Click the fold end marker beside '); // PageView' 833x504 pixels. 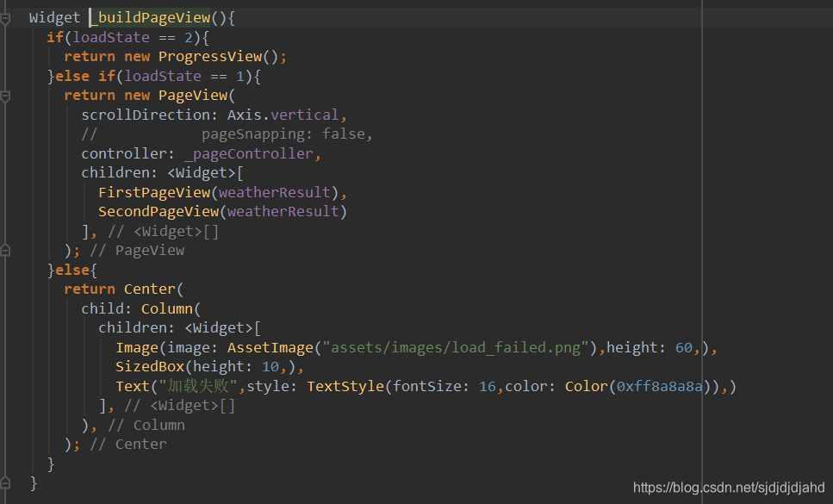click(x=5, y=250)
